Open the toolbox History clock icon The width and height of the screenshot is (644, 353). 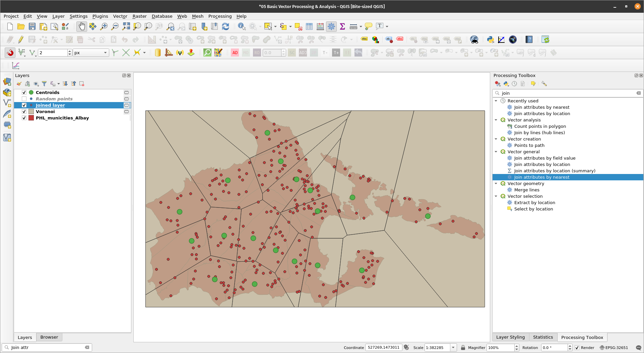514,84
